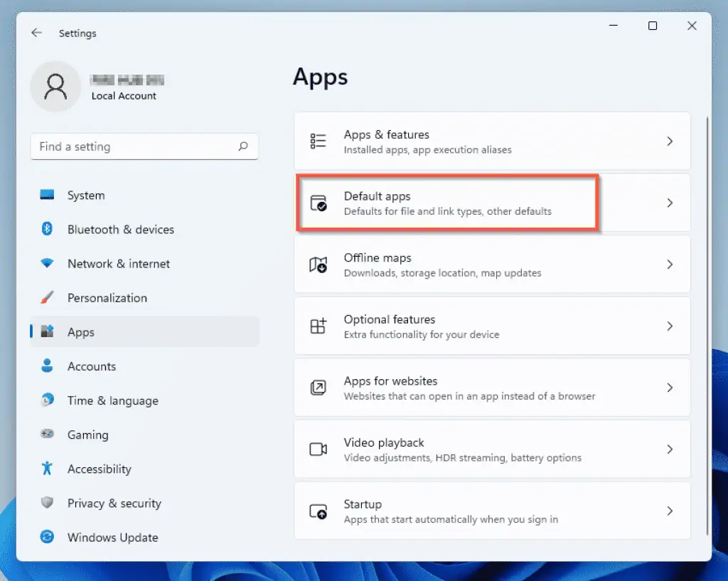728x581 pixels.
Task: Open the Offline maps title
Action: 378,257
